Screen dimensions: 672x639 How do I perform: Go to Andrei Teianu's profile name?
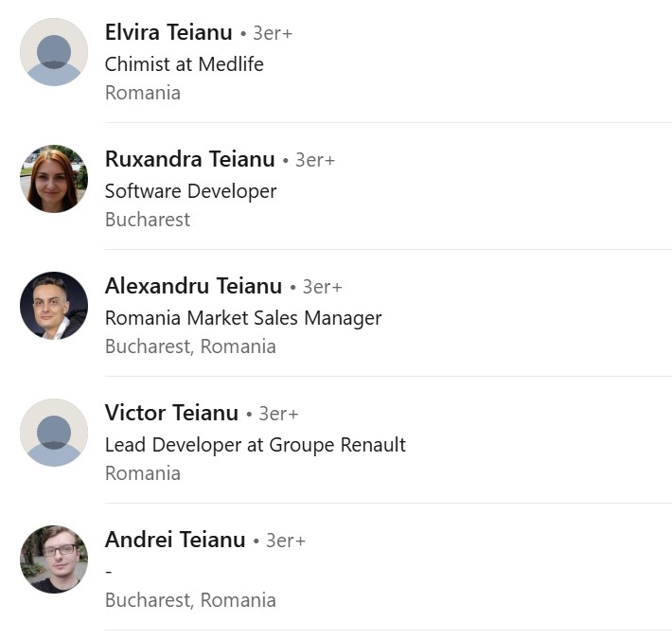175,540
